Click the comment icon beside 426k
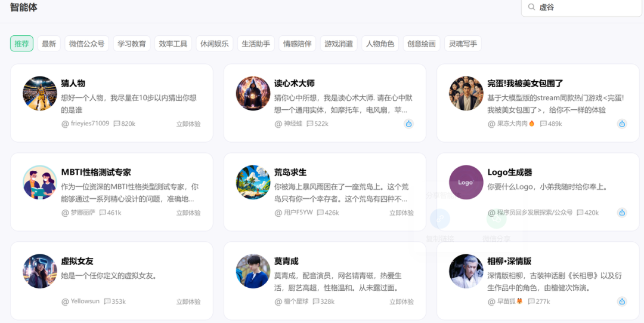This screenshot has width=644, height=323. click(x=320, y=213)
